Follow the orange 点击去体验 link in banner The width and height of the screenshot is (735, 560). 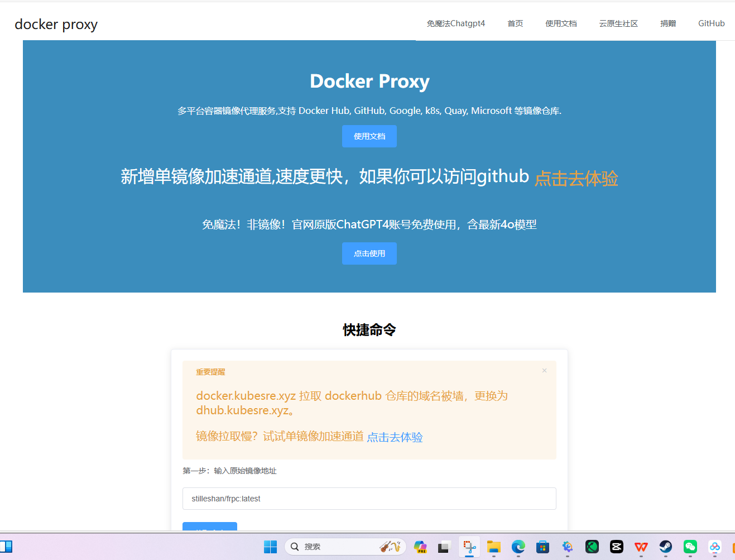[577, 179]
